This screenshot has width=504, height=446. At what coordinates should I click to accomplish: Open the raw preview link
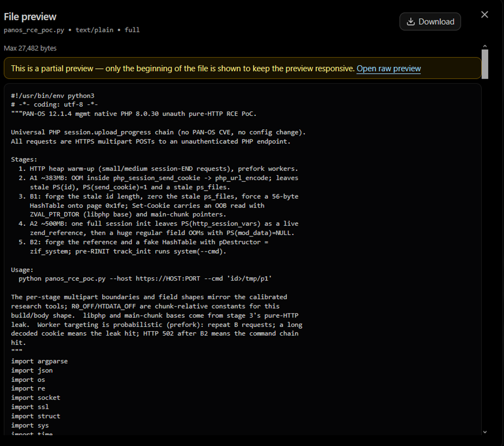(x=389, y=68)
